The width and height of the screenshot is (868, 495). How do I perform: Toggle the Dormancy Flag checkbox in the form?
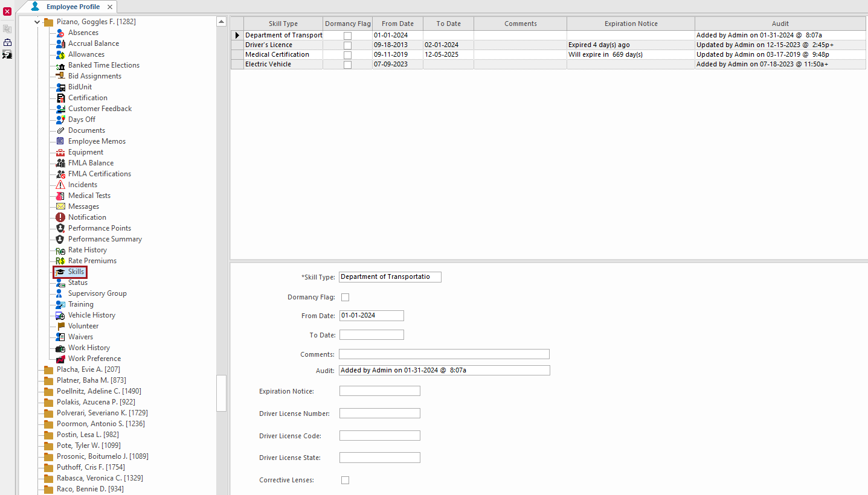click(x=345, y=296)
